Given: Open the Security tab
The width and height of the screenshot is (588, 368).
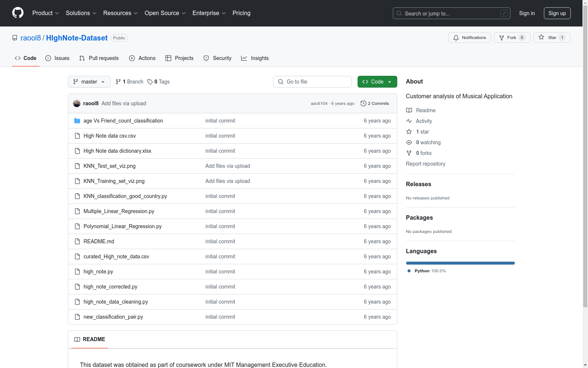Looking at the screenshot, I should point(218,58).
